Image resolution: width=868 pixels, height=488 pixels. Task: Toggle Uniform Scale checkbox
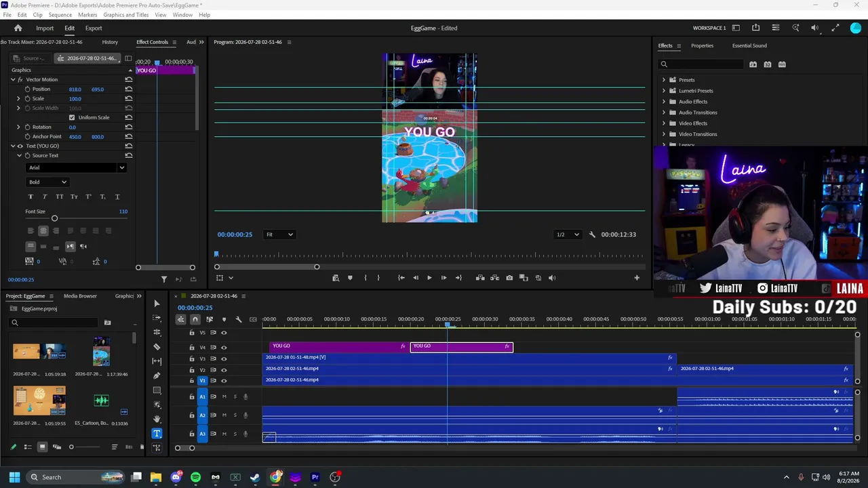pos(72,117)
